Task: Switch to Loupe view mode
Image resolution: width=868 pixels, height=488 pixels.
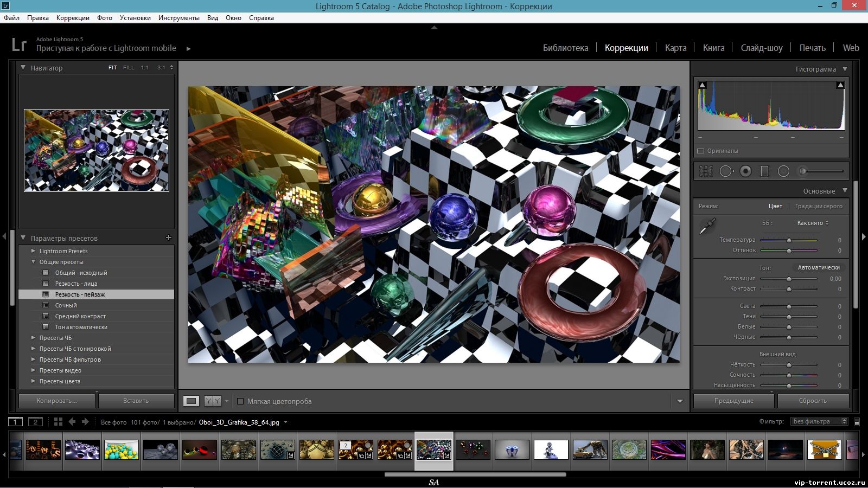Action: tap(191, 401)
